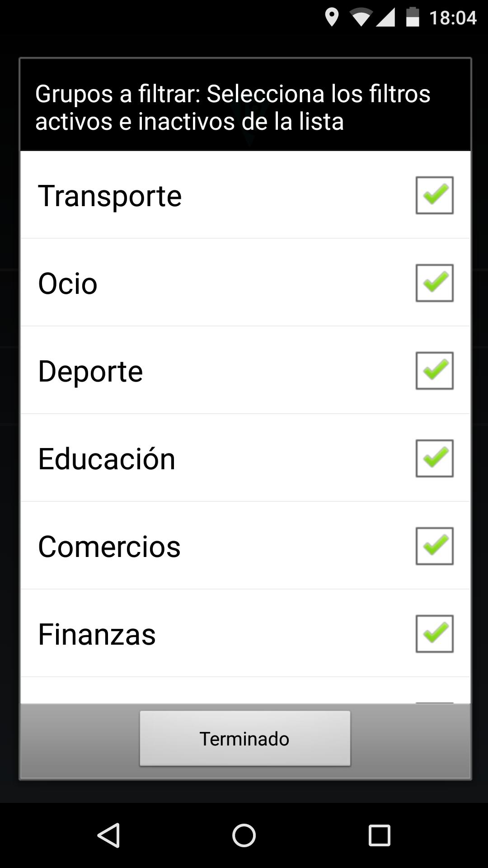Uncheck the Educación checkbox
Screen dimensions: 488x868
434,458
